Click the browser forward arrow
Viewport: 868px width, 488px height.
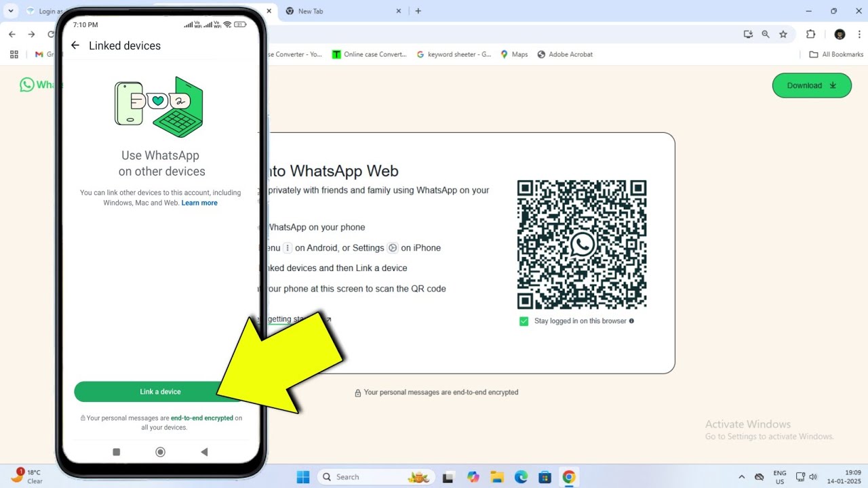click(31, 34)
